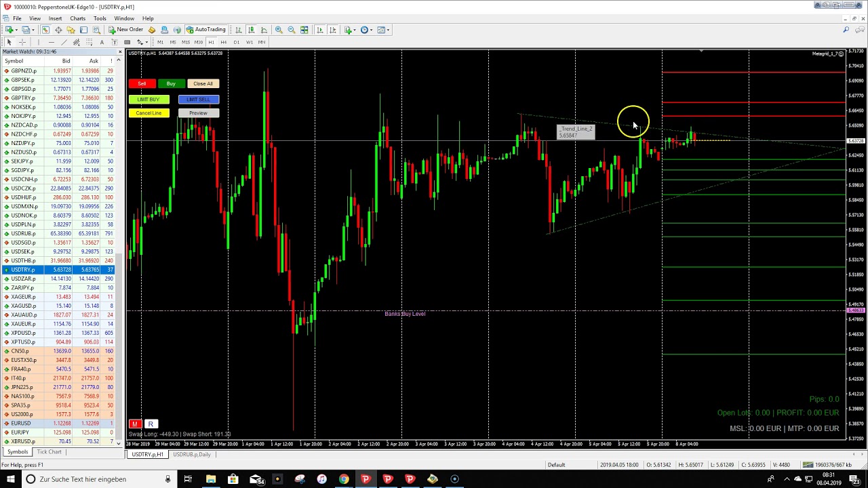The height and width of the screenshot is (488, 868).
Task: Click the Close All button
Action: coord(203,83)
